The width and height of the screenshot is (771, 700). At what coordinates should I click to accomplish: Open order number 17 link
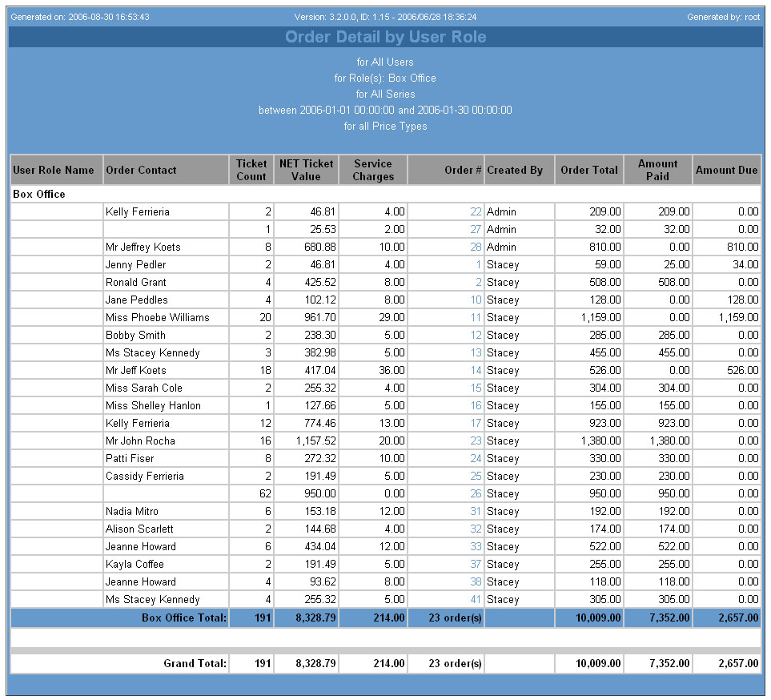tap(476, 424)
